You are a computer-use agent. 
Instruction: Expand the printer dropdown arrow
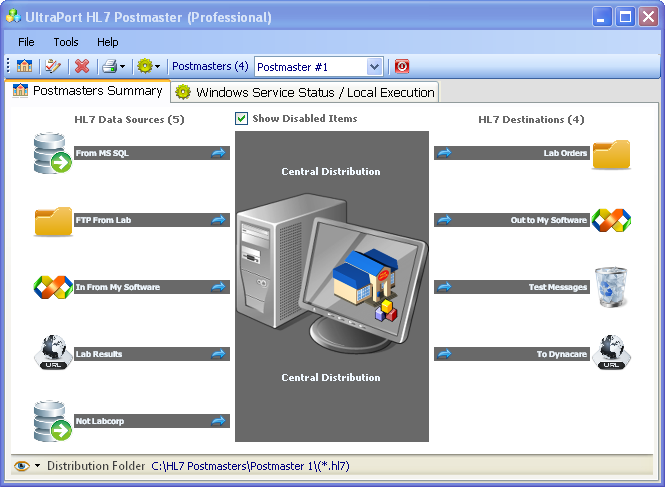click(x=123, y=67)
